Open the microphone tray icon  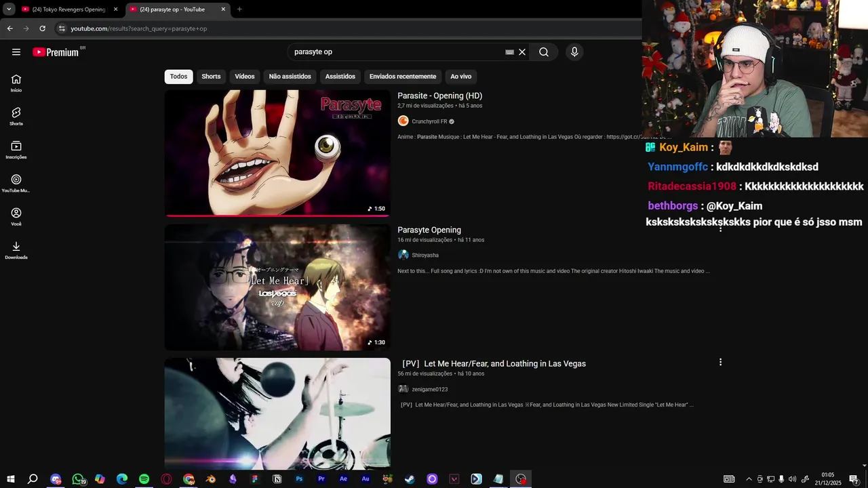tap(781, 479)
